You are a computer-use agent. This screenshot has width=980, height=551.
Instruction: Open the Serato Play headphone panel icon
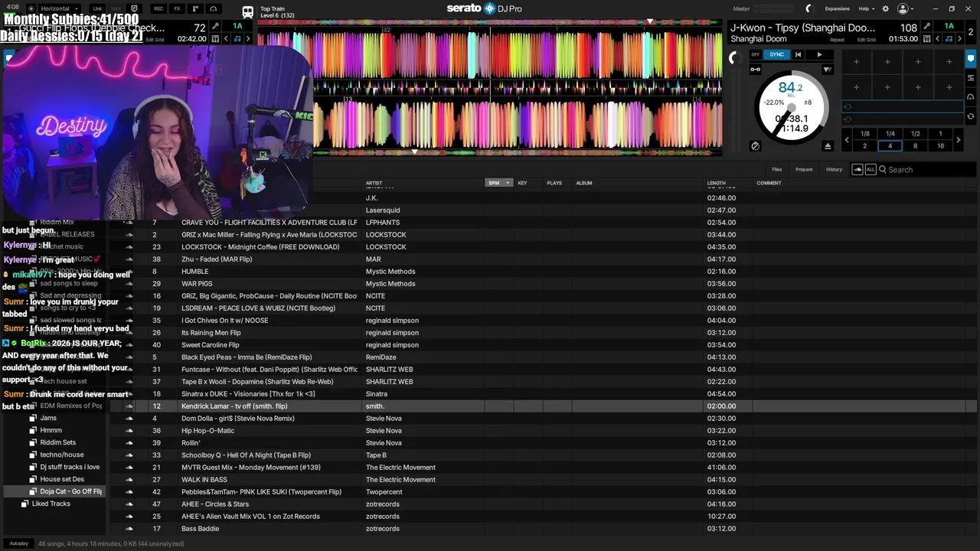214,8
